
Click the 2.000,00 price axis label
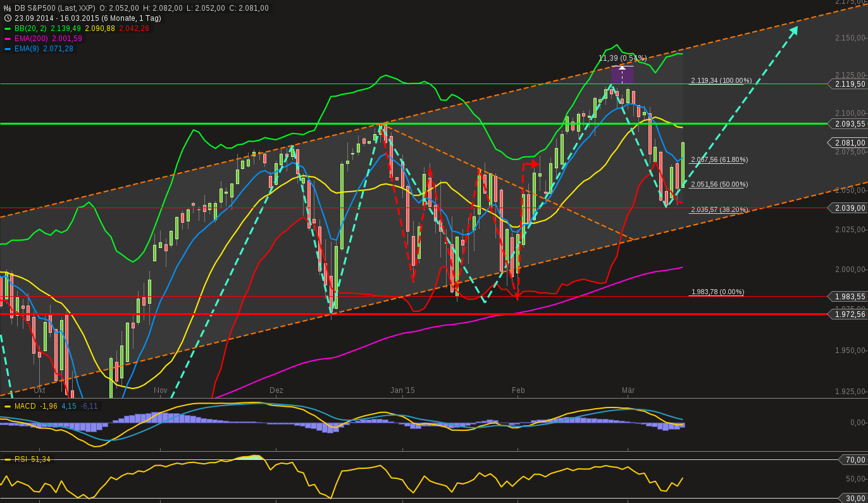(x=850, y=270)
